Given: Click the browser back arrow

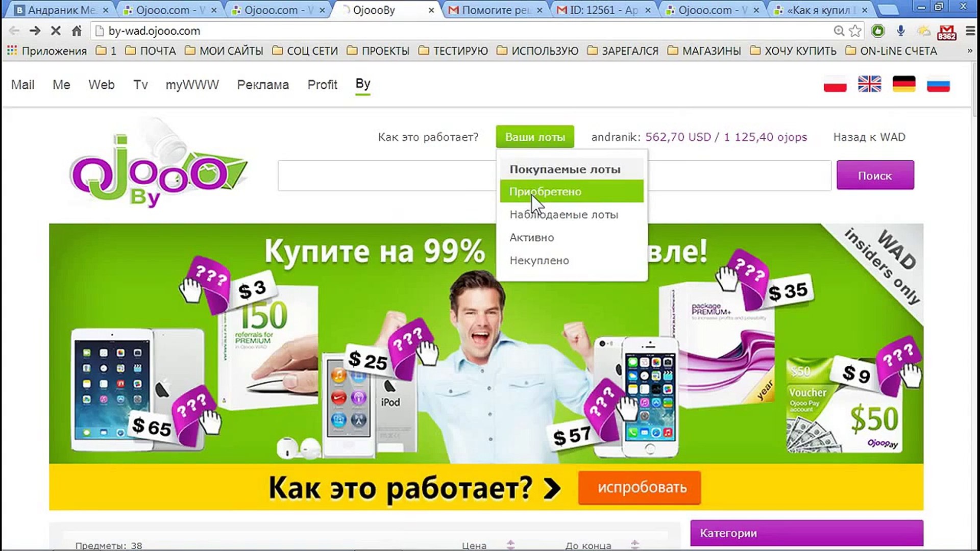Looking at the screenshot, I should [14, 31].
